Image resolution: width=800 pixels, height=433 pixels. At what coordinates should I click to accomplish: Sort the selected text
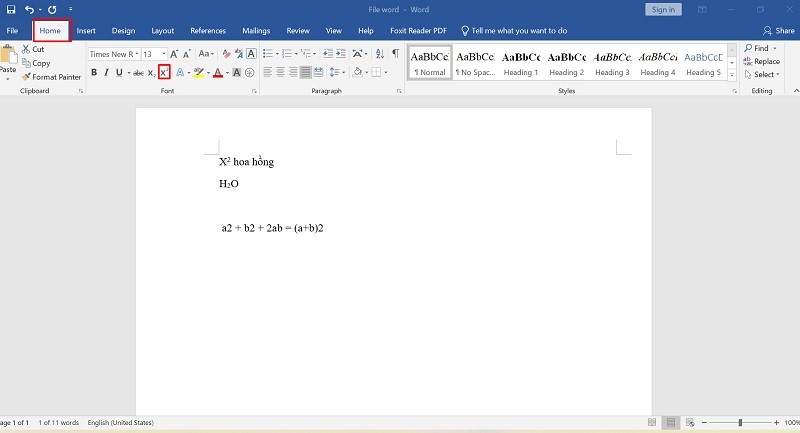tap(380, 54)
